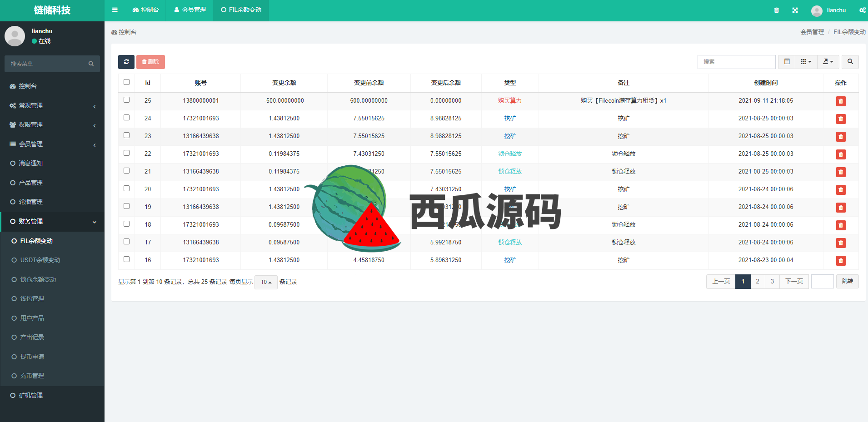The height and width of the screenshot is (422, 868).
Task: Go to page 2
Action: (x=758, y=282)
